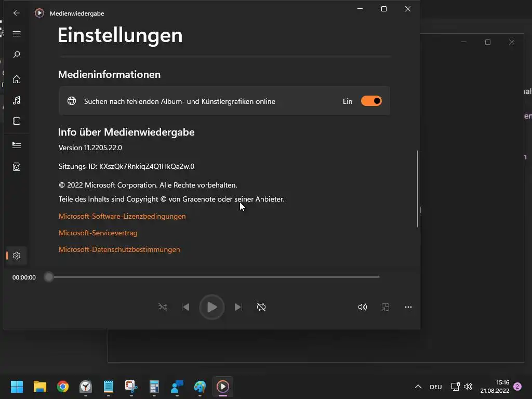Click the Medienwiedergabe app icon in title bar
The image size is (532, 399).
(39, 13)
